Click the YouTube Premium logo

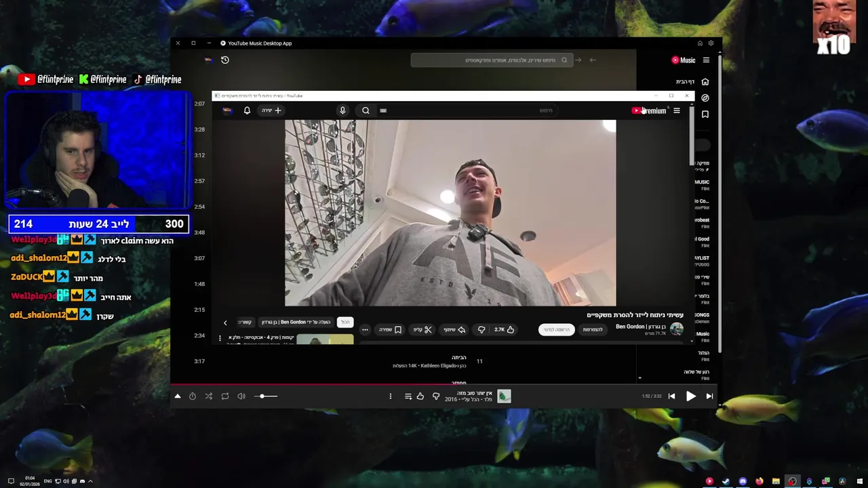coord(649,110)
